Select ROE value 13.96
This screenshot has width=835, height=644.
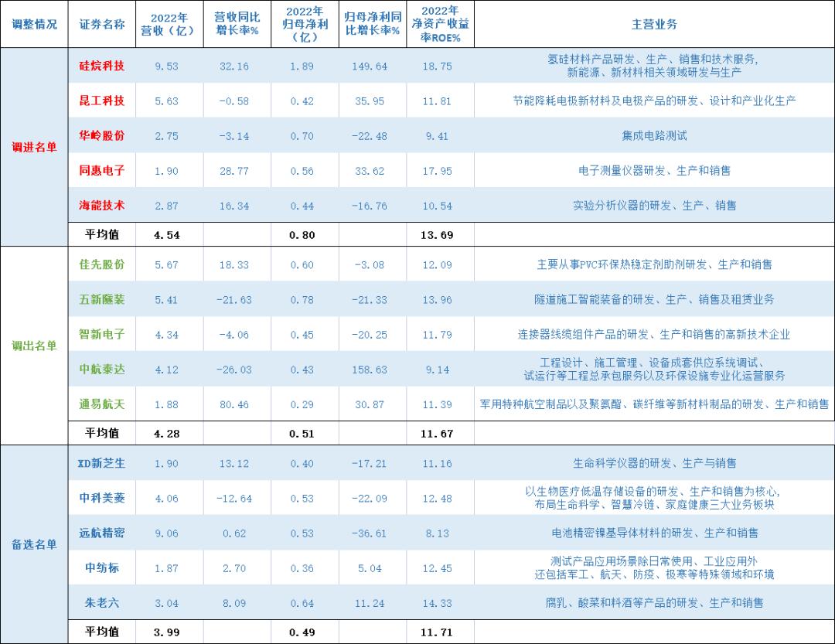pos(437,300)
